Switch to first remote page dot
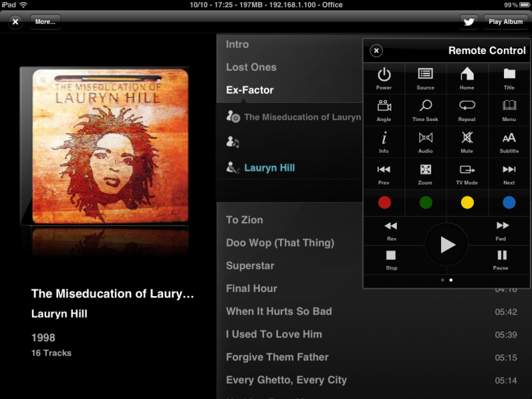Screen dimensions: 532x399 pos(442,280)
